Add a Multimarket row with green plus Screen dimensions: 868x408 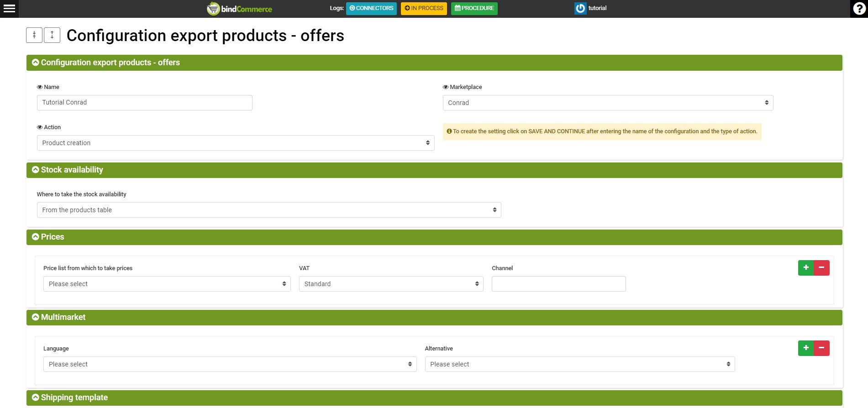[x=806, y=348]
